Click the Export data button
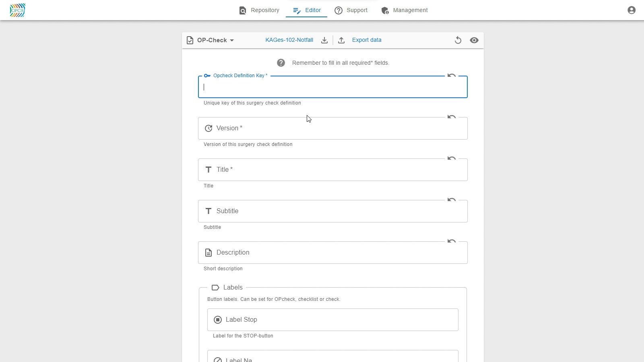Viewport: 644px width, 362px height. tap(367, 40)
